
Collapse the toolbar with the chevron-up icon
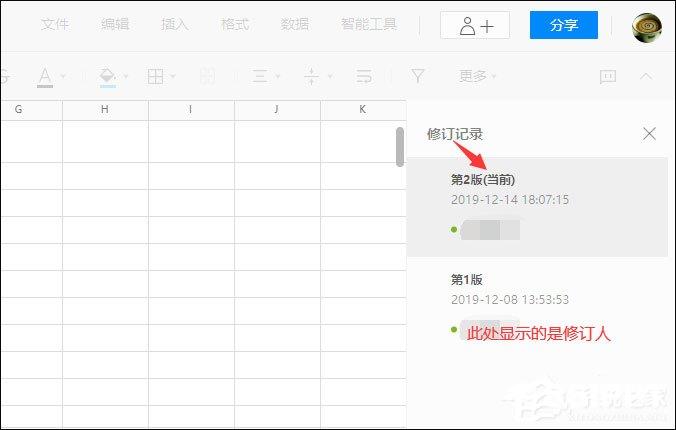coord(646,76)
